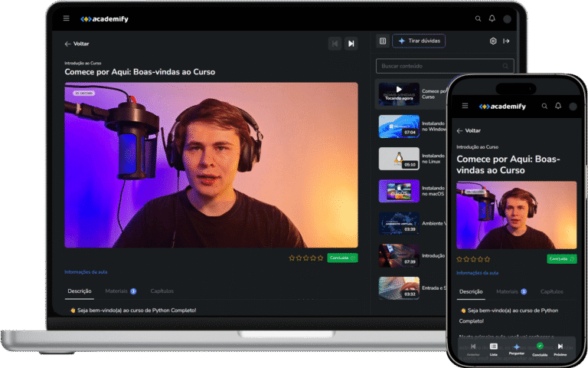This screenshot has width=588, height=368.
Task: Click the search icon in the laptop header
Action: pos(479,18)
